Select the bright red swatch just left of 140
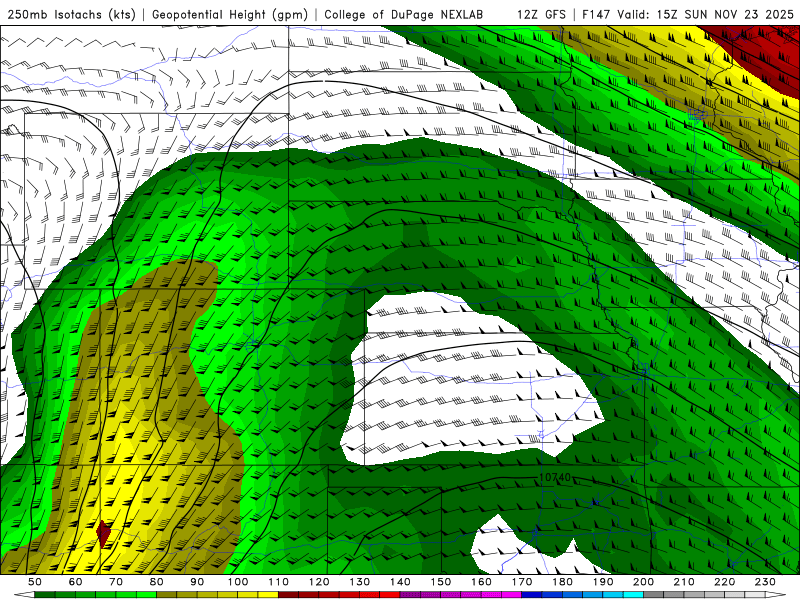 [x=390, y=595]
